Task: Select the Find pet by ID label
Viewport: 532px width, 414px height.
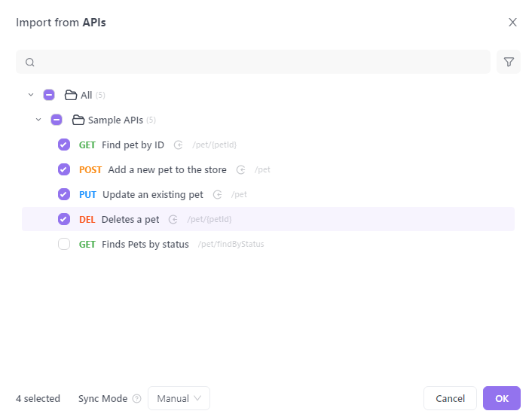Action: click(x=133, y=145)
